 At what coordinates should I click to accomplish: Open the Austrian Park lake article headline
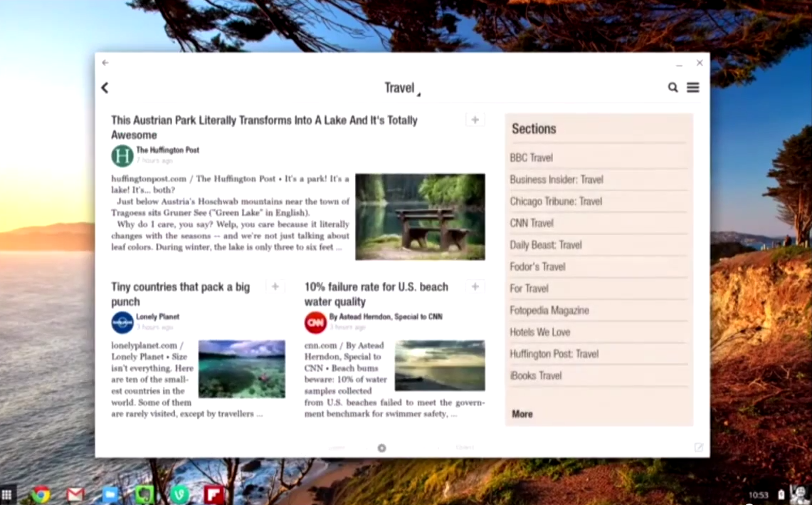[264, 127]
